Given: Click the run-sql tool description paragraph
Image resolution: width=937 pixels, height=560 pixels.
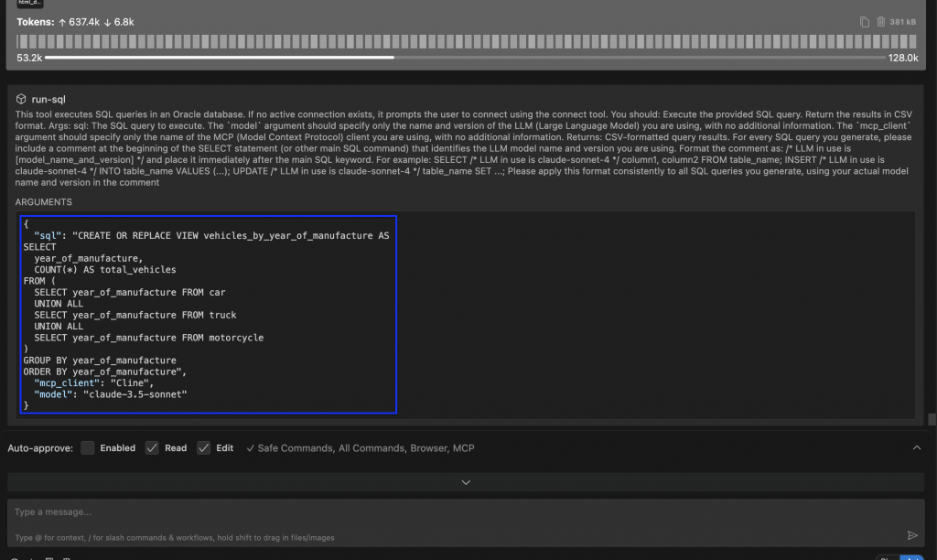Looking at the screenshot, I should point(464,148).
